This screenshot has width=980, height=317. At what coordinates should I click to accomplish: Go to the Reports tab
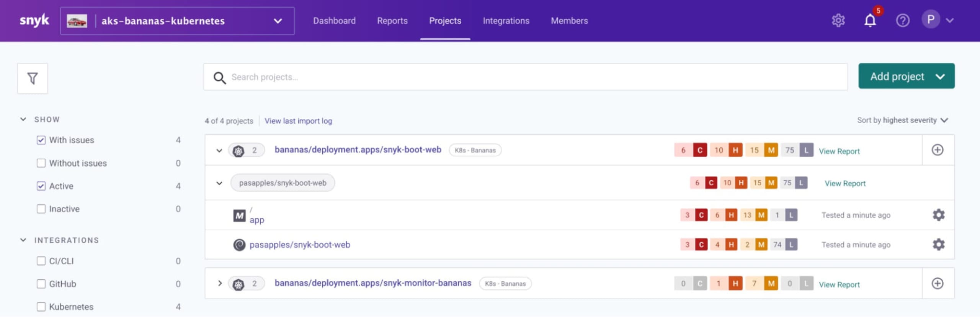click(x=392, y=21)
